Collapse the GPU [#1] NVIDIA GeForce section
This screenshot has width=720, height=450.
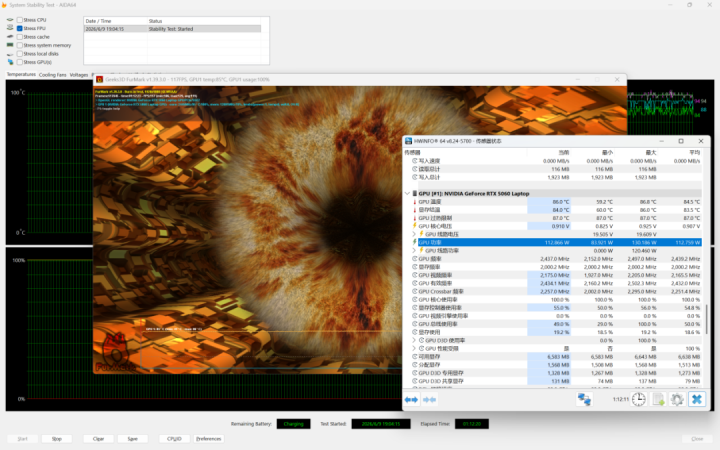(407, 194)
